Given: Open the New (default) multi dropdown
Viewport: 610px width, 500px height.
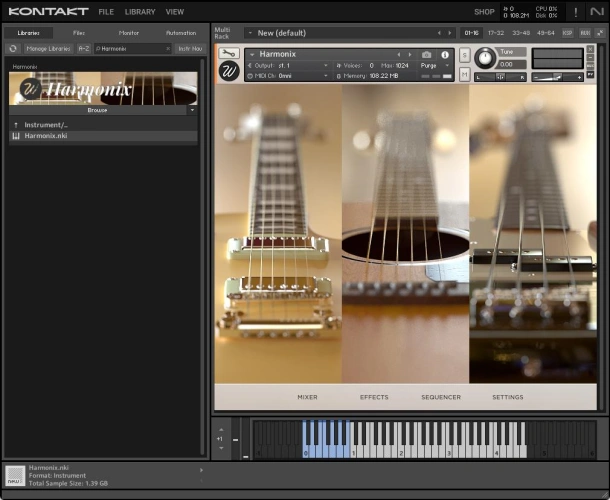Looking at the screenshot, I should click(249, 33).
